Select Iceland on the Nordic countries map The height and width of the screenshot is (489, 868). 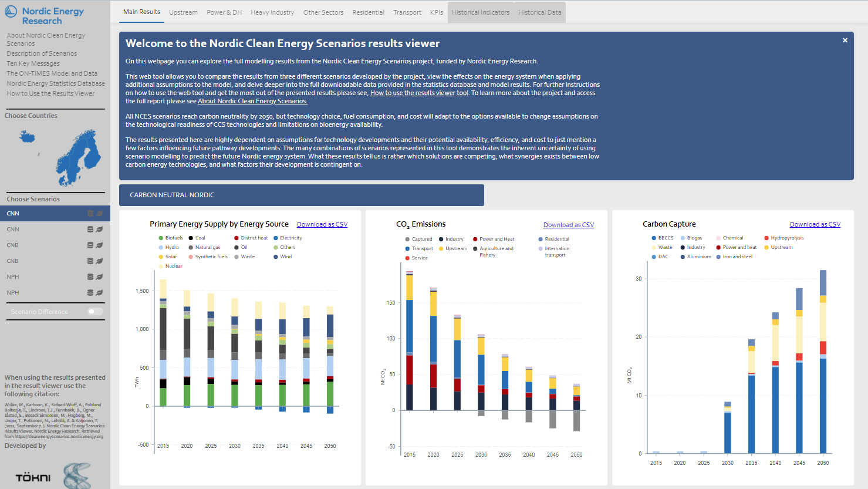[x=27, y=137]
